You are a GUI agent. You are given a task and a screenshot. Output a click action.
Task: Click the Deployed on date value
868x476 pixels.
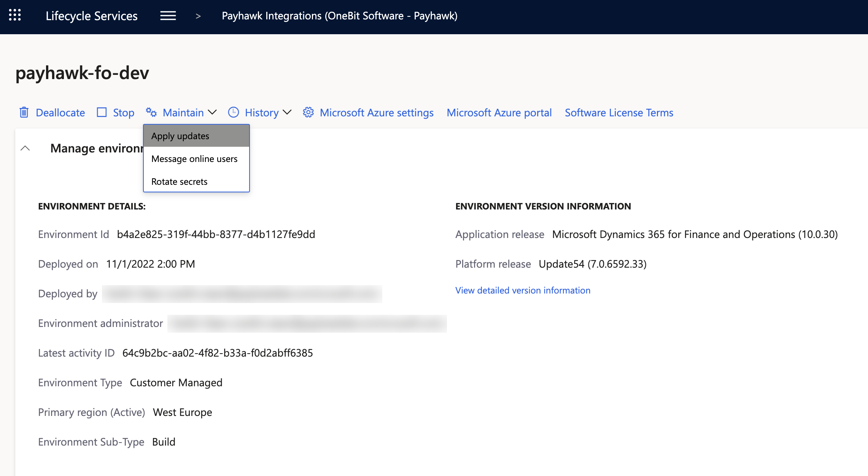(151, 264)
